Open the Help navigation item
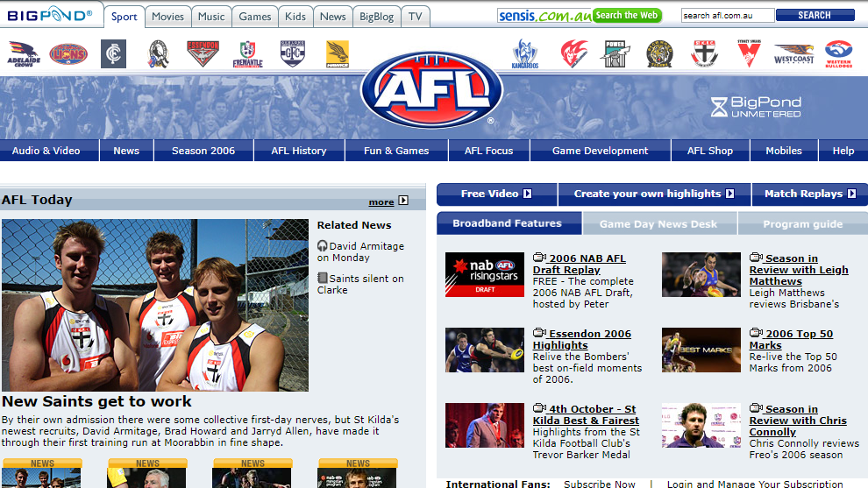This screenshot has width=868, height=488. pyautogui.click(x=843, y=151)
